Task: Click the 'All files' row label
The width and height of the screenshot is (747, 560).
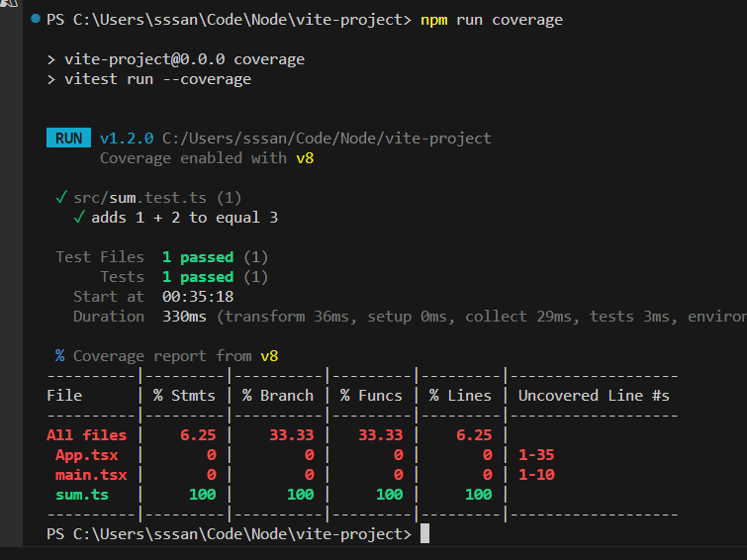Action: click(87, 435)
